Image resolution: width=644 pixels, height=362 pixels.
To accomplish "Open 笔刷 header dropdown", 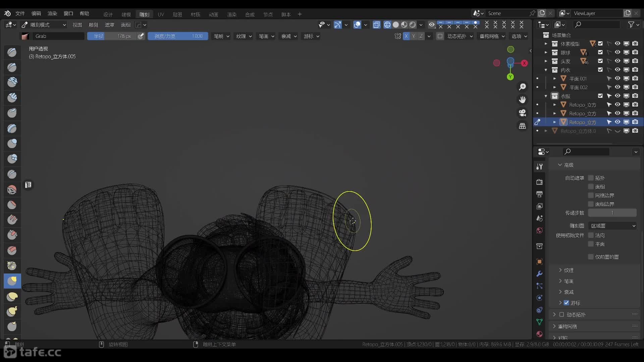I will tap(222, 36).
